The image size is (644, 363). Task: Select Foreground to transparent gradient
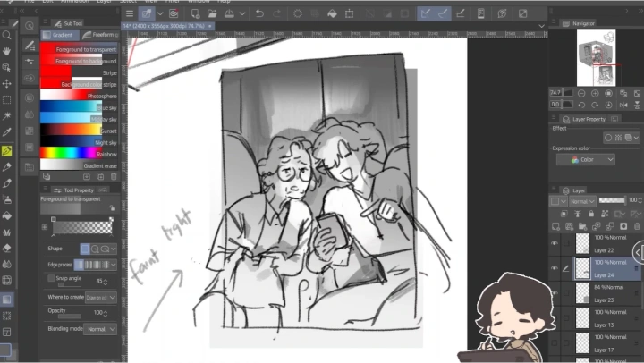[79, 49]
